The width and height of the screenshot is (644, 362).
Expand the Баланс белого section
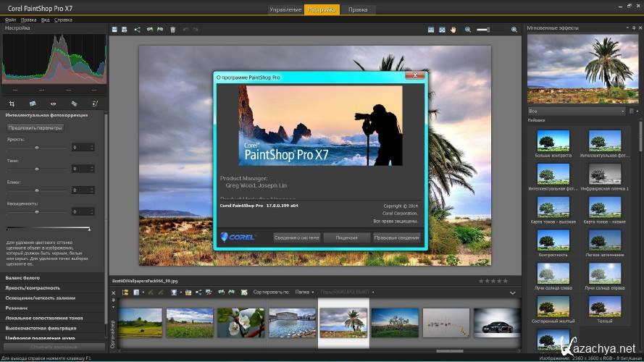tap(23, 278)
